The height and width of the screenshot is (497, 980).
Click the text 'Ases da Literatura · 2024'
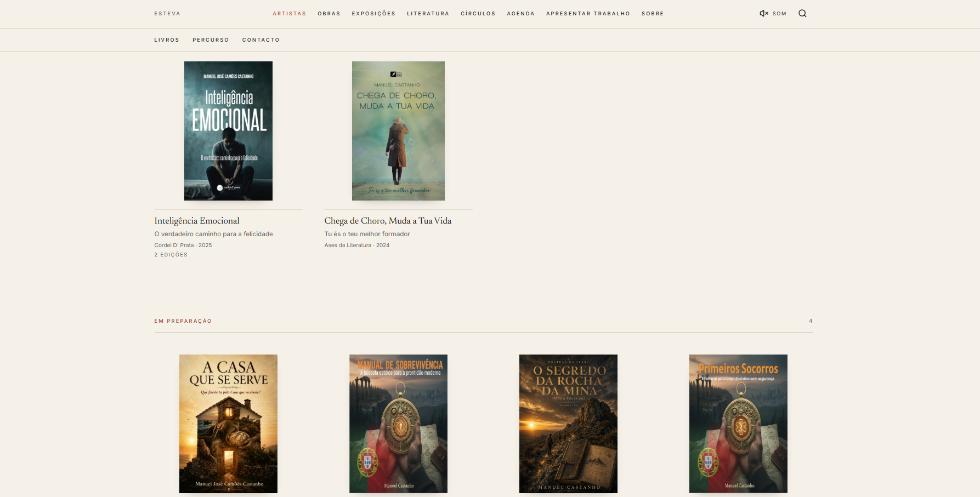(x=356, y=245)
